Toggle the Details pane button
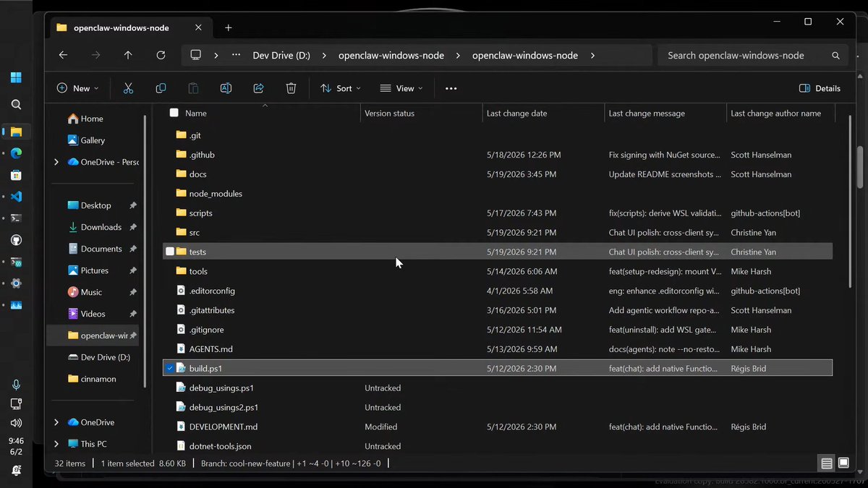Viewport: 868px width, 488px height. coord(820,88)
